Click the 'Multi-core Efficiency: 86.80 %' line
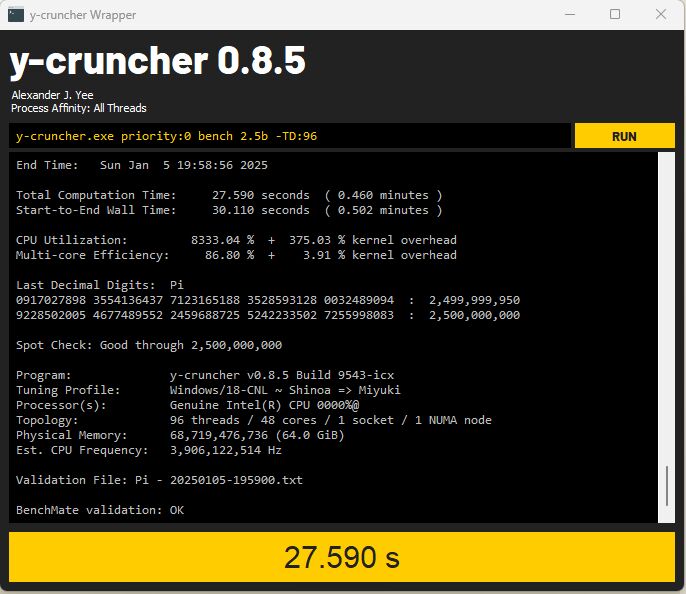Image resolution: width=686 pixels, height=594 pixels. [x=236, y=255]
